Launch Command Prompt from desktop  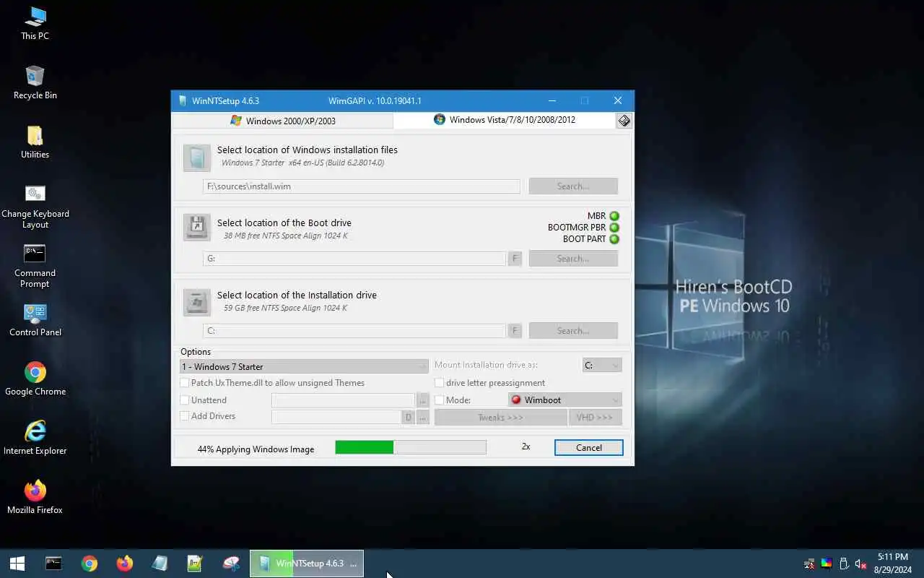[35, 266]
